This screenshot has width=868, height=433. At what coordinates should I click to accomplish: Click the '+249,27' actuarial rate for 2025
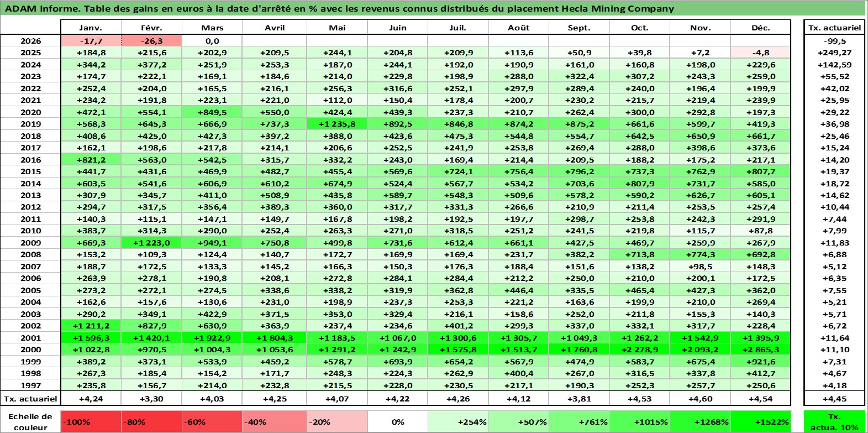point(834,53)
